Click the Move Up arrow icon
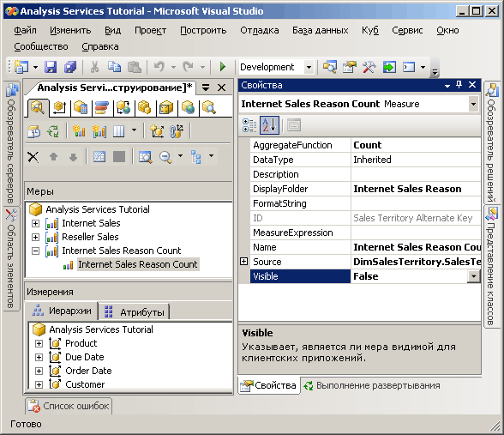 [53, 157]
